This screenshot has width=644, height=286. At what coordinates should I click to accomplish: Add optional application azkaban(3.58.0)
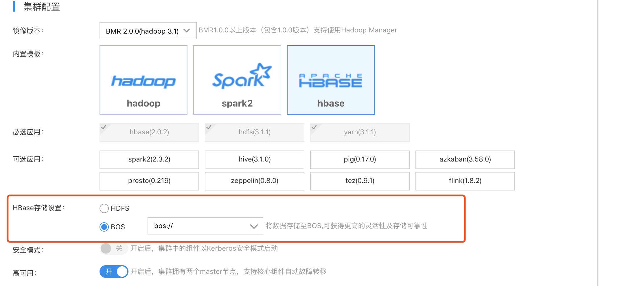point(465,159)
